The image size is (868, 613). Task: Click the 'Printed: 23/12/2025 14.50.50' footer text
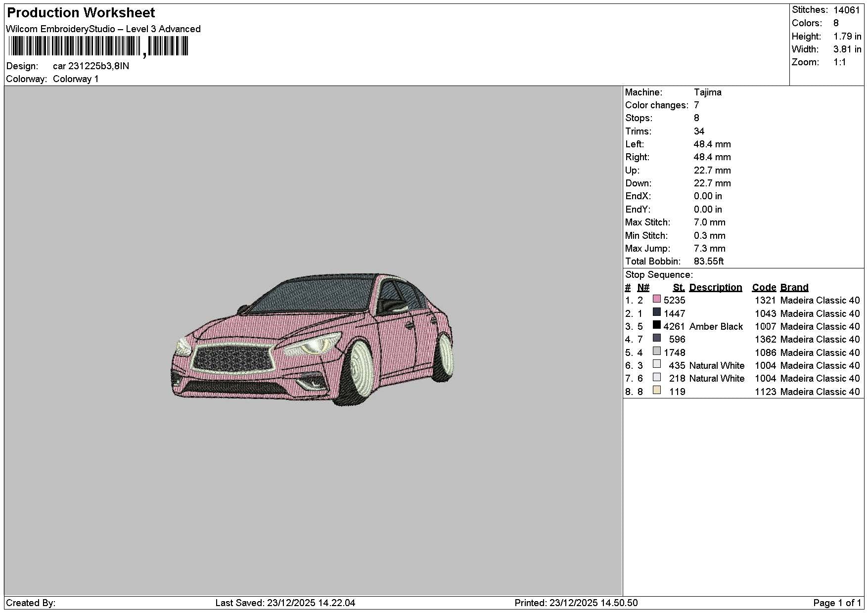pyautogui.click(x=576, y=603)
